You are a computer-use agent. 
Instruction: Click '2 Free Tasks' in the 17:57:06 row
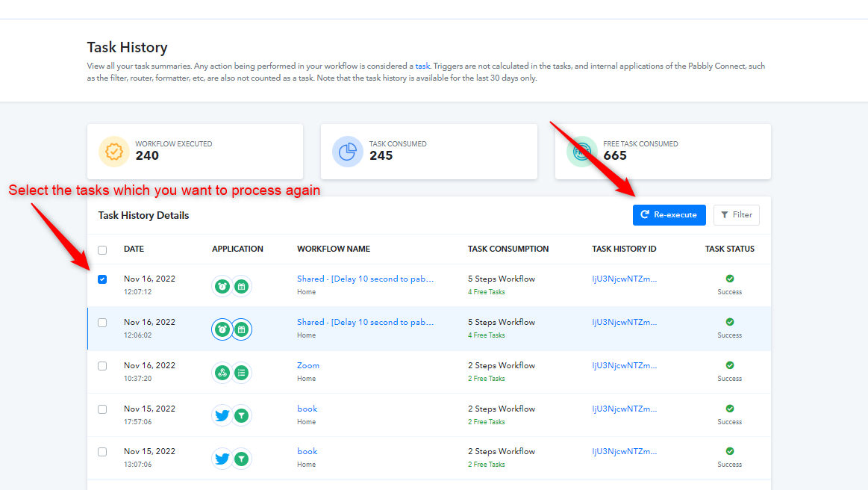coord(486,422)
